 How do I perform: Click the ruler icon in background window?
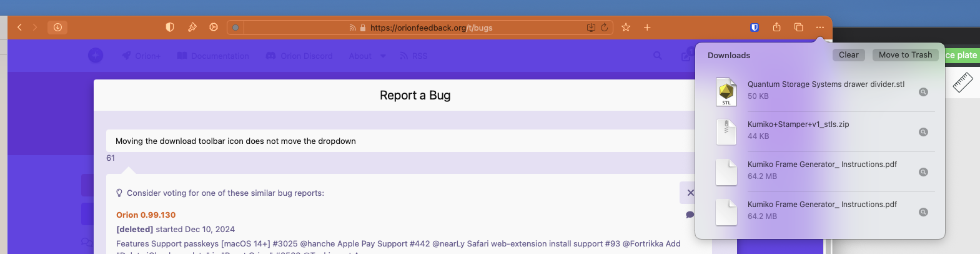pyautogui.click(x=963, y=82)
